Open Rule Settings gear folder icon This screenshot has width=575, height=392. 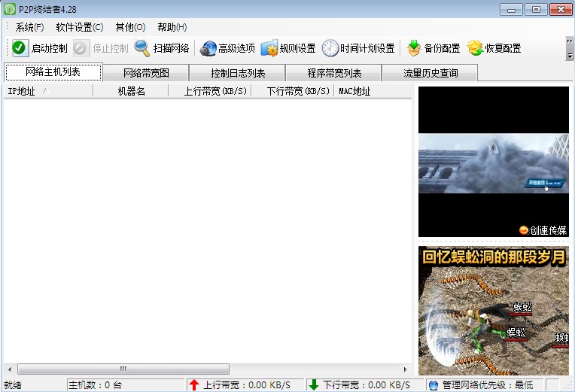click(269, 48)
